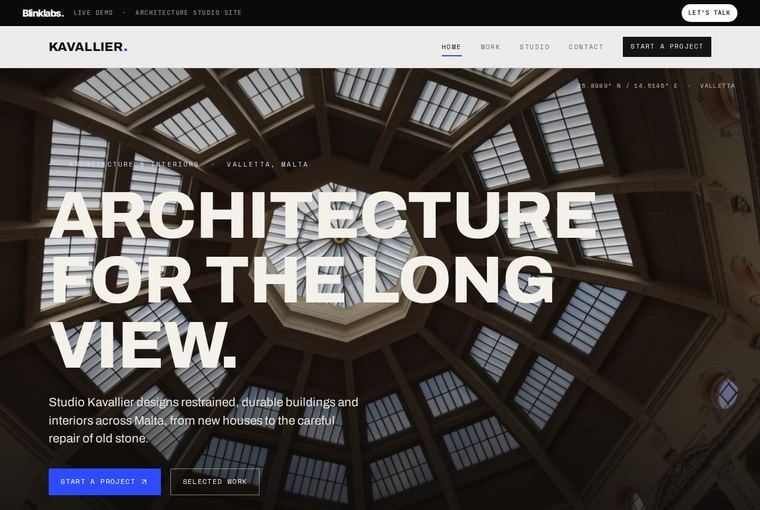Open the Kavallier site logo
The image size is (760, 510).
(x=88, y=47)
